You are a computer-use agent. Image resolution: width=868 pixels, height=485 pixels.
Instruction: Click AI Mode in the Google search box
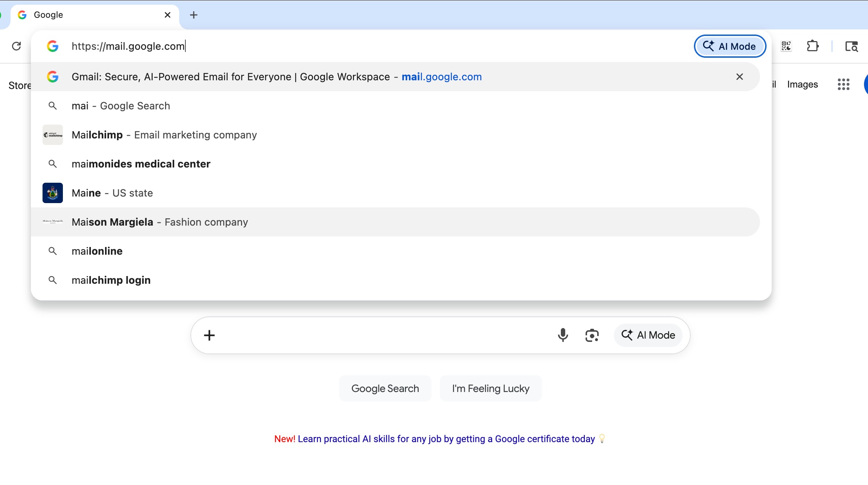pos(648,335)
